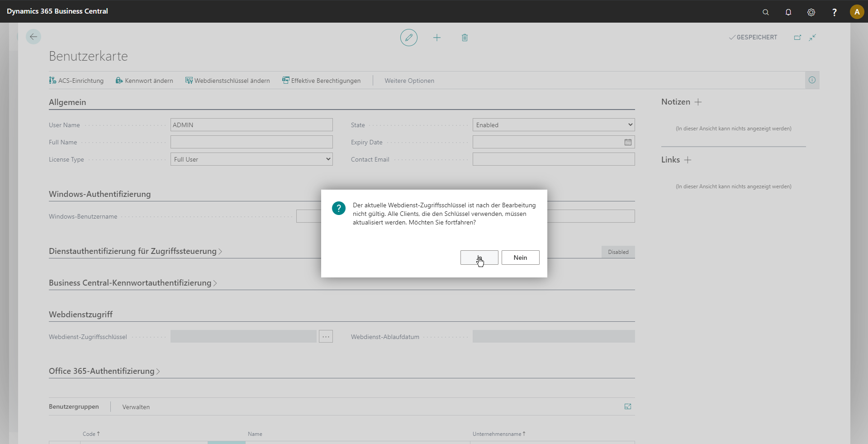This screenshot has height=444, width=868.
Task: Click the pencil edit icon
Action: pos(408,38)
